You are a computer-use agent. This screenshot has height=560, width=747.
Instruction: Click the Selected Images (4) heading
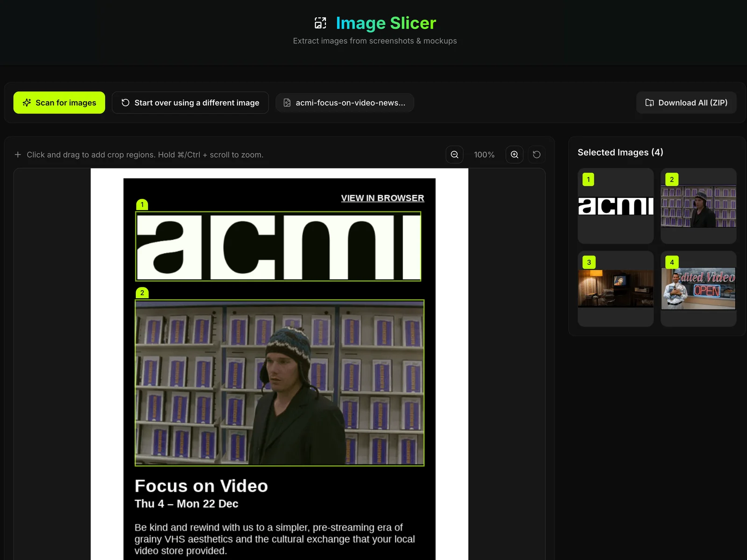pyautogui.click(x=620, y=152)
